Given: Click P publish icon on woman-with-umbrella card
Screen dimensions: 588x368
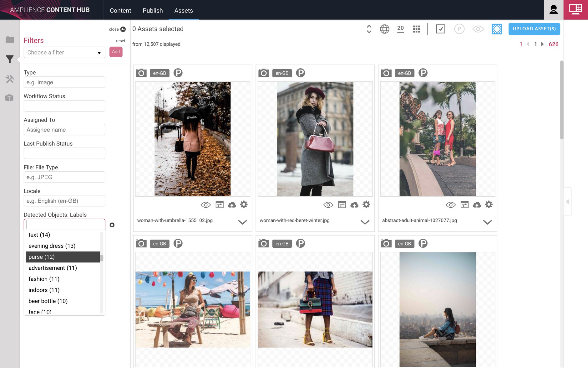Looking at the screenshot, I should pos(178,73).
